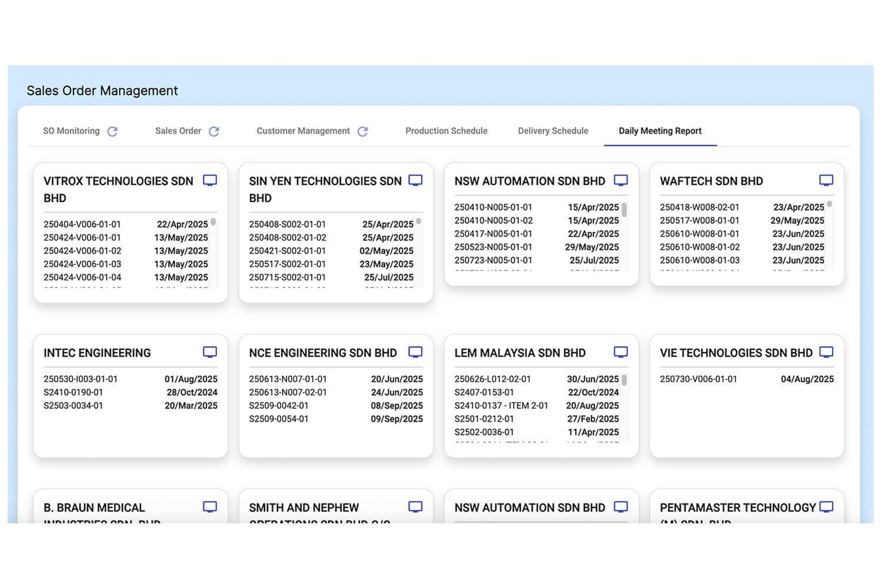This screenshot has width=882, height=588.
Task: Select the Daily Meeting Report tab
Action: point(660,131)
